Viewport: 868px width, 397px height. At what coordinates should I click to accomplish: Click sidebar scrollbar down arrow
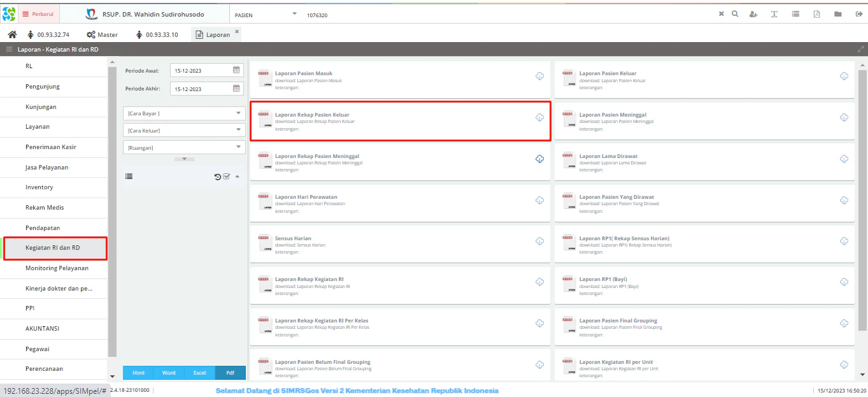tap(113, 377)
